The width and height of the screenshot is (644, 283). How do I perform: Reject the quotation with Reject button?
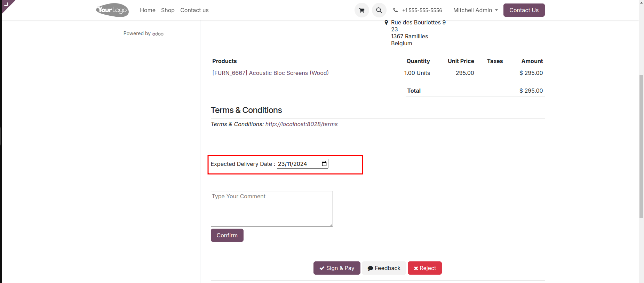coord(424,268)
